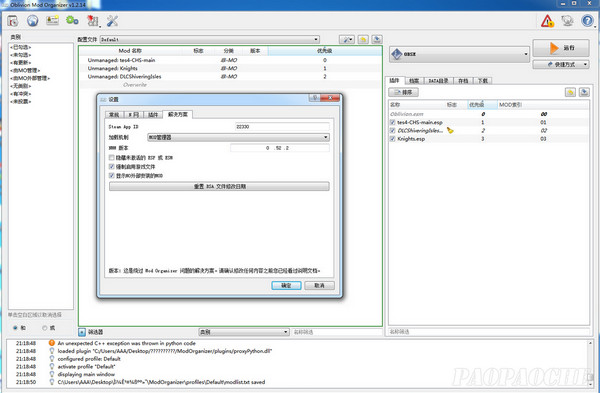Select the Overwrite row in mod list

tap(230, 85)
